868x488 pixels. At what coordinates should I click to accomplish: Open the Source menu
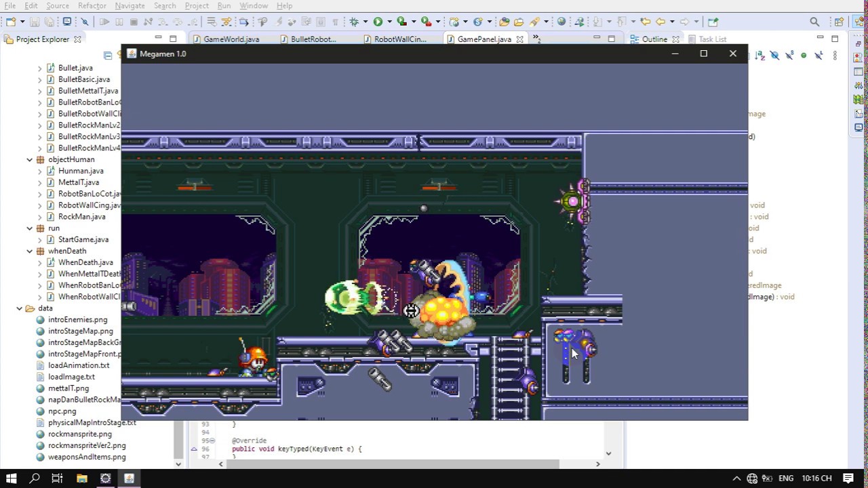tap(58, 5)
